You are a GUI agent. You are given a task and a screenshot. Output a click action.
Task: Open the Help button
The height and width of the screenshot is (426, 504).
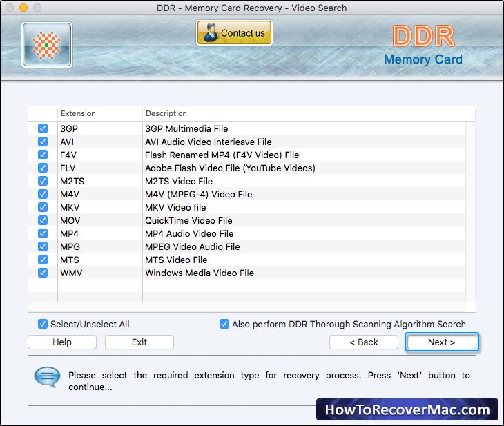click(x=62, y=342)
